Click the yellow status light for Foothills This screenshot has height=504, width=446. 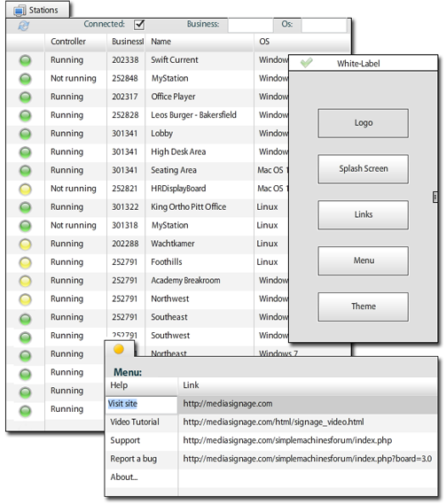[x=25, y=262]
